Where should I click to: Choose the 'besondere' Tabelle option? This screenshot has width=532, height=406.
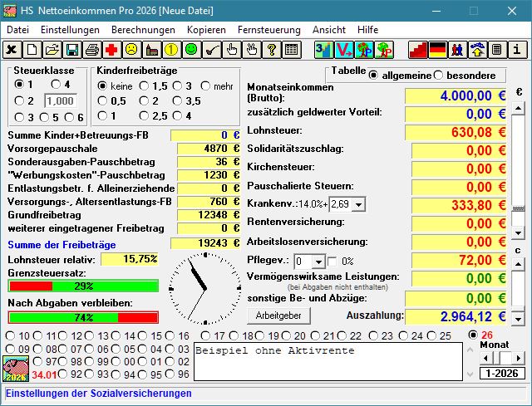[439, 76]
